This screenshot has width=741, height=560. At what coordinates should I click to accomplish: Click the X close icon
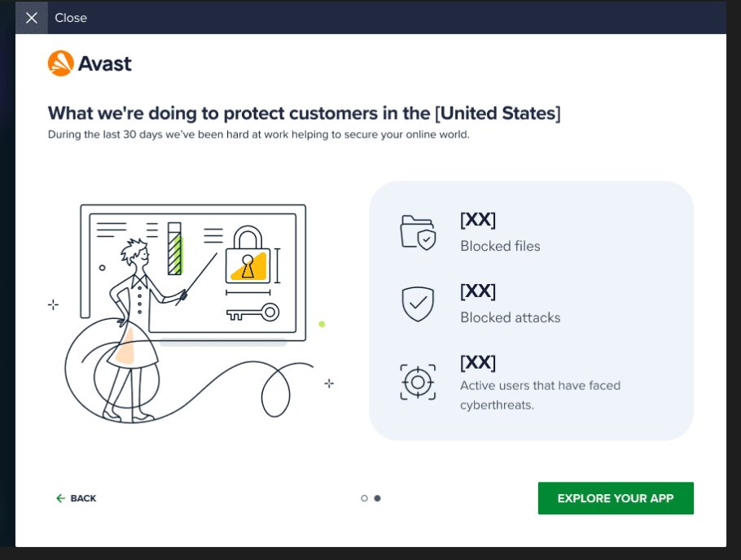[32, 18]
